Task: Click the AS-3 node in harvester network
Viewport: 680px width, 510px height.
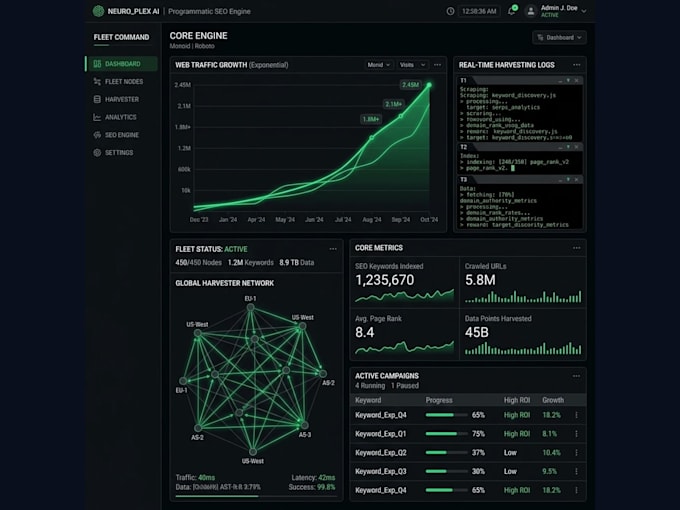Action: [305, 425]
